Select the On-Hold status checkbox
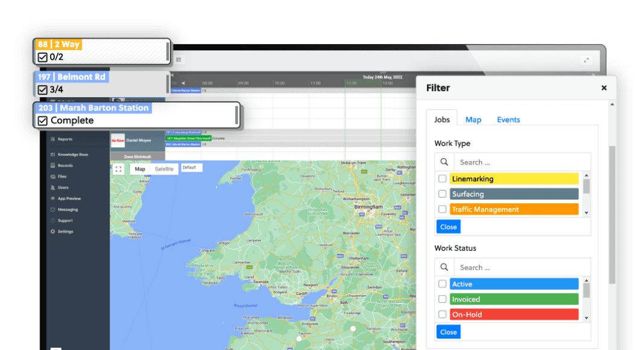The image size is (644, 350). coord(443,314)
